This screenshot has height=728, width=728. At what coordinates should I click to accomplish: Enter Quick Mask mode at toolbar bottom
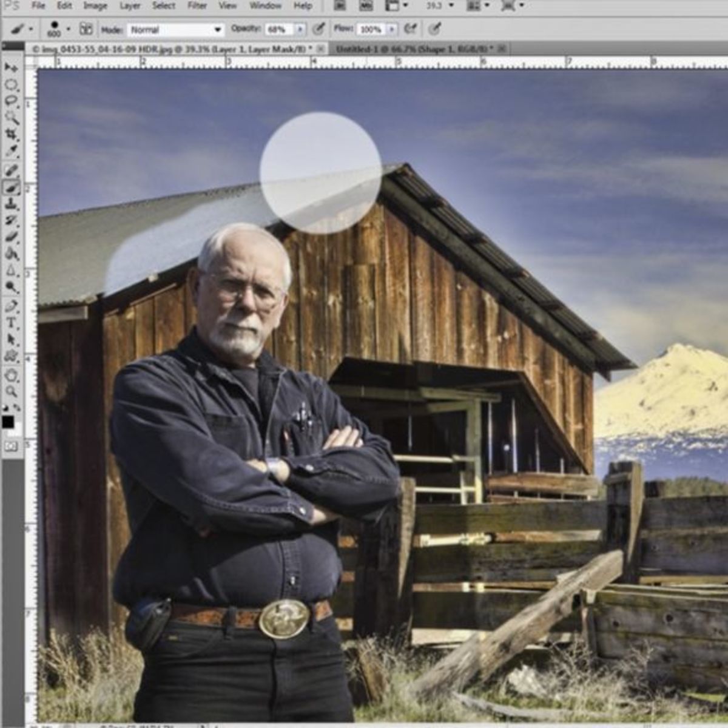click(10, 444)
